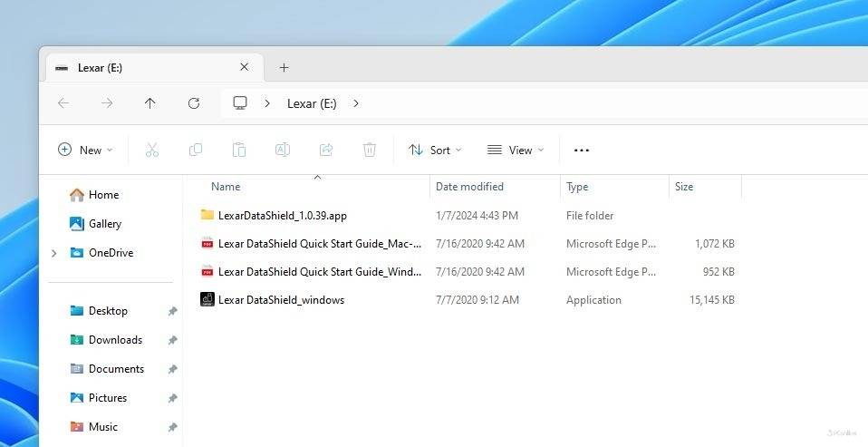Refresh the current folder view
Viewport: 868px width, 447px height.
[194, 103]
